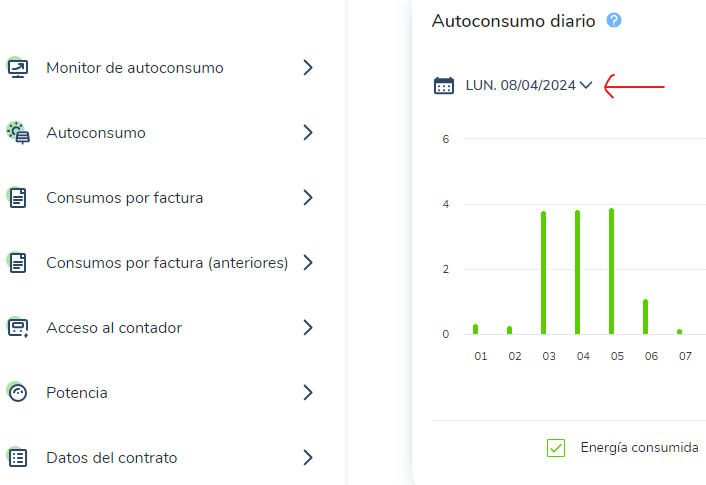Open the Autoconsumo menu item
Viewport: 706px width, 485px height.
pos(160,133)
